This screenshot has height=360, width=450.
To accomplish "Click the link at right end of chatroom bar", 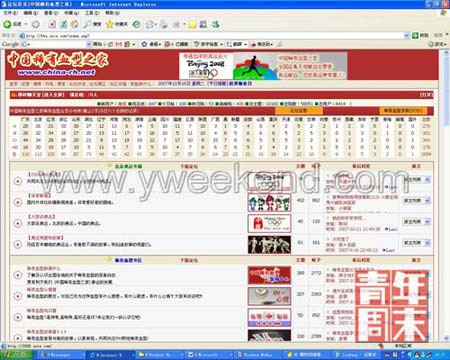I will [426, 95].
